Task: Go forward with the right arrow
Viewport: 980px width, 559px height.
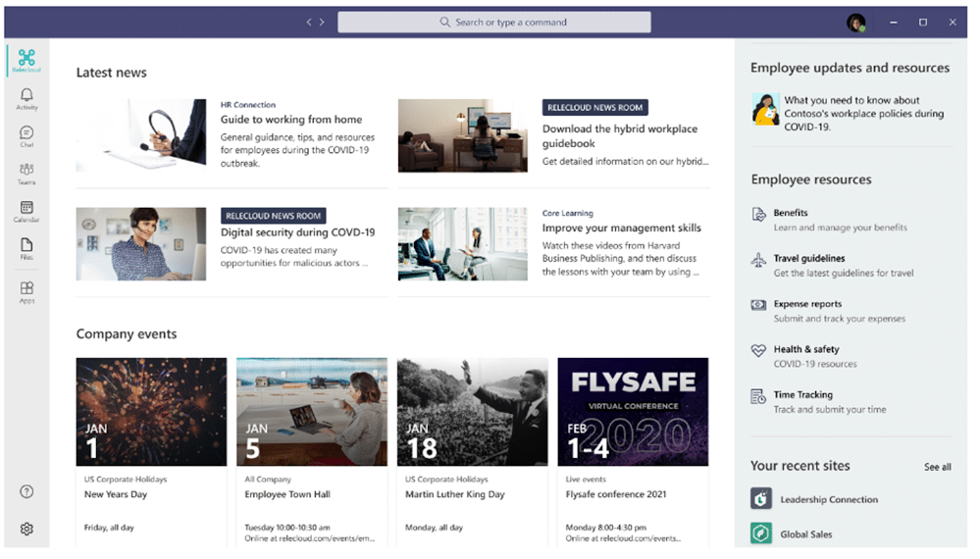Action: pos(322,22)
